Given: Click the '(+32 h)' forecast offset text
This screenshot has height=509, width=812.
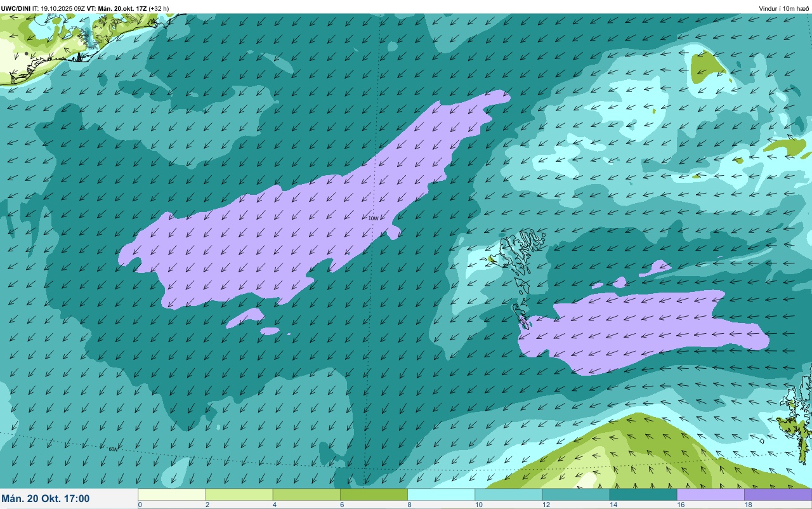Looking at the screenshot, I should 159,8.
